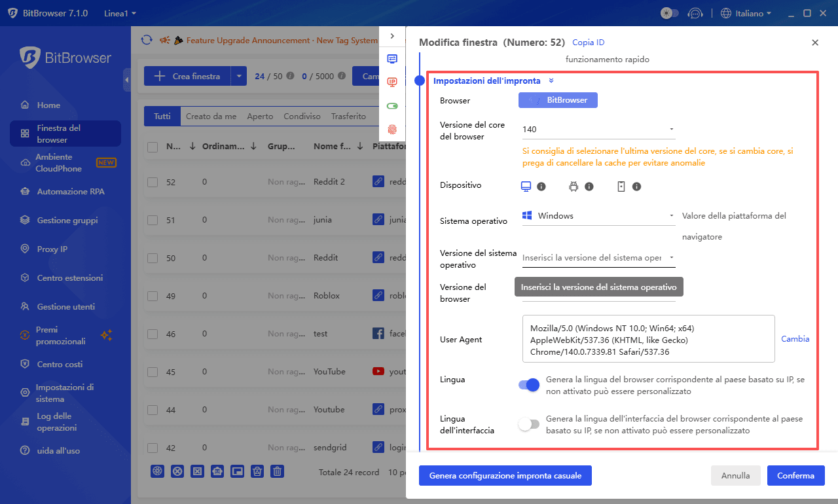Click the robot RPA icon in the bottom toolbar
This screenshot has height=504, width=838.
click(x=217, y=471)
